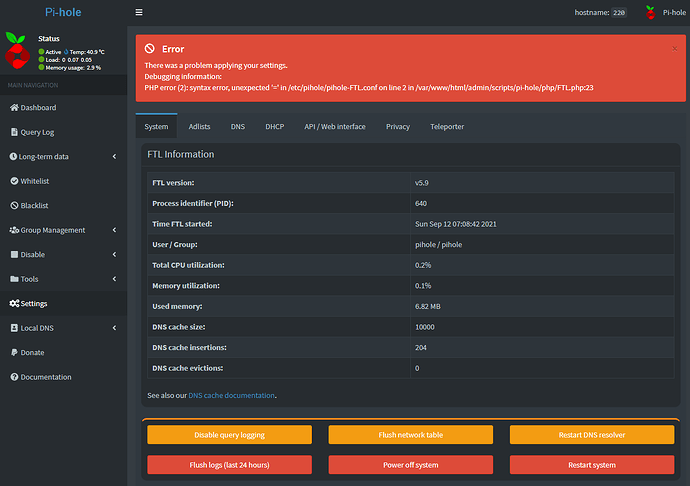
Task: Click Flush logs (last 24 hours) button
Action: coord(229,465)
